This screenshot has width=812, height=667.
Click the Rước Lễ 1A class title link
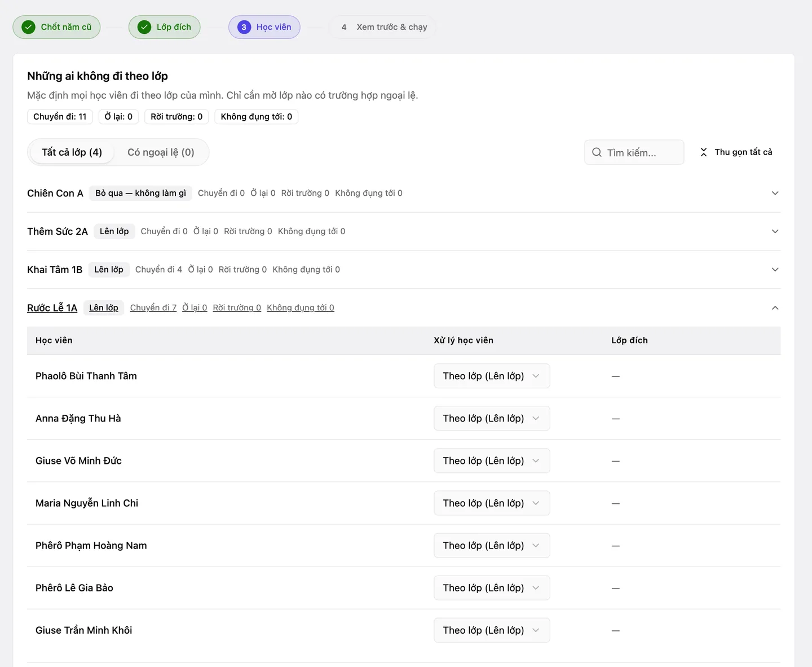click(52, 308)
